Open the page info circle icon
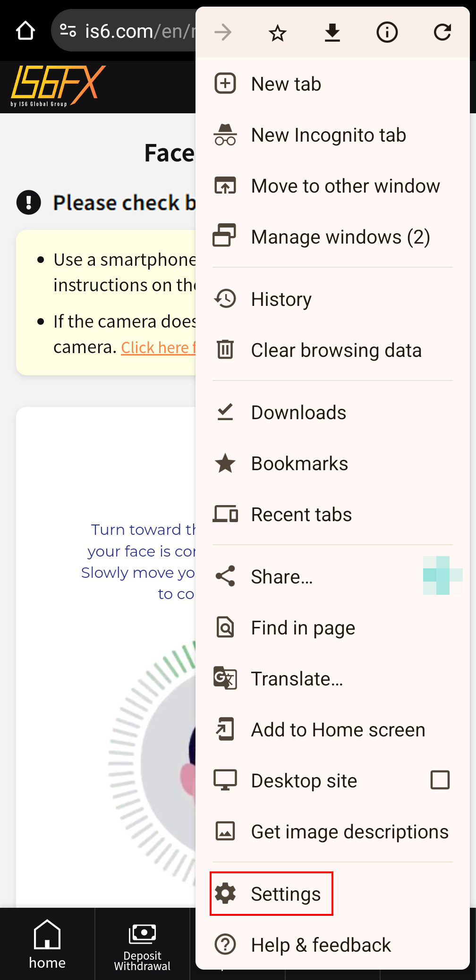The width and height of the screenshot is (476, 980). click(x=387, y=33)
